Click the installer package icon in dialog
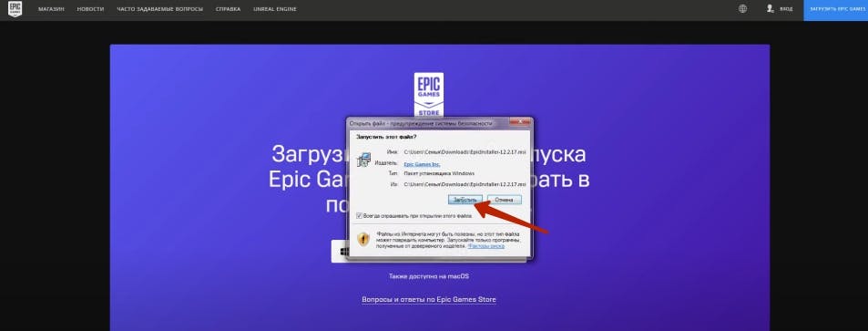Screen dimensions: 868x331 pos(364,160)
